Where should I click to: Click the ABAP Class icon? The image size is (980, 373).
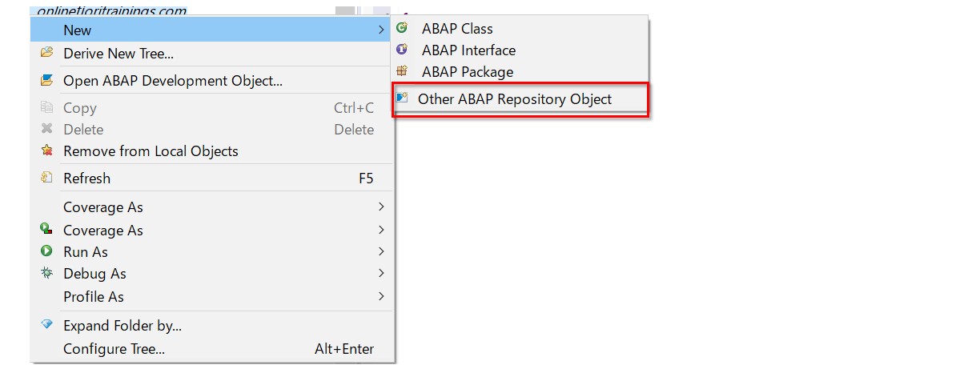(x=402, y=28)
